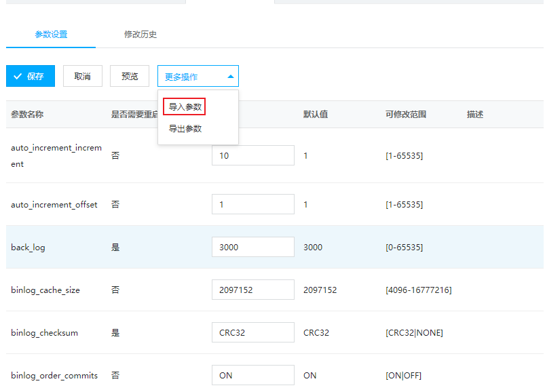Click the checkmark icon on Save button
545x392 pixels.
[18, 77]
